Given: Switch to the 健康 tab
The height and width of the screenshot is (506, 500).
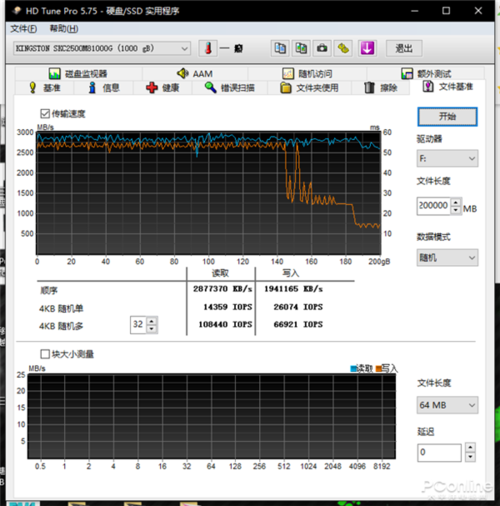Looking at the screenshot, I should tap(163, 88).
